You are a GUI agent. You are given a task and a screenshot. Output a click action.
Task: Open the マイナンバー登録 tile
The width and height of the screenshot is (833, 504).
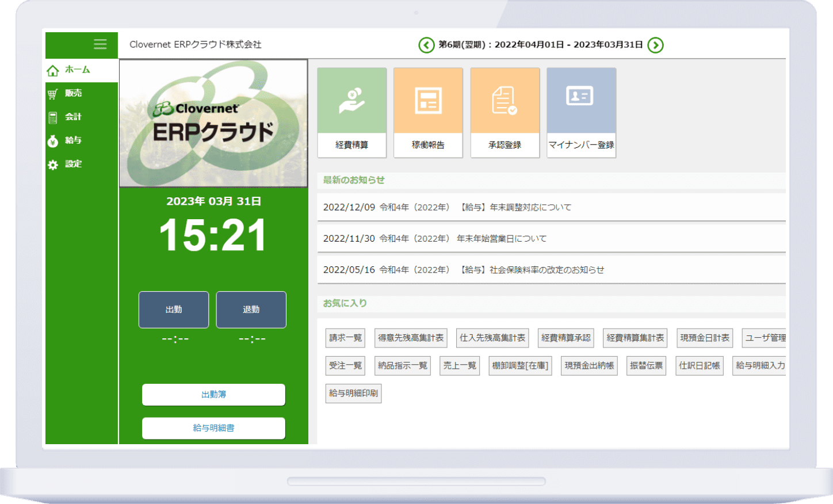coord(581,113)
